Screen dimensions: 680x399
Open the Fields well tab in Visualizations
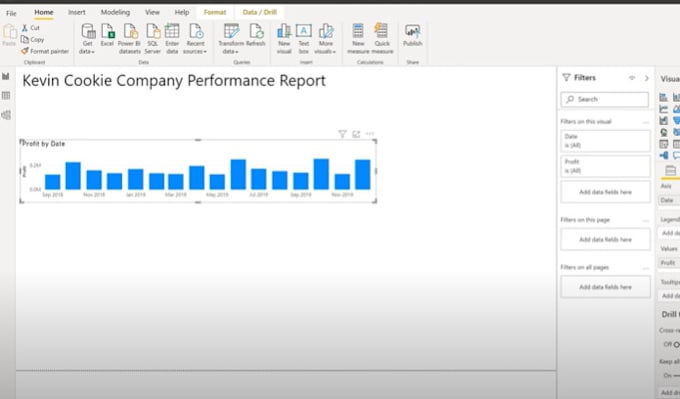(x=670, y=170)
